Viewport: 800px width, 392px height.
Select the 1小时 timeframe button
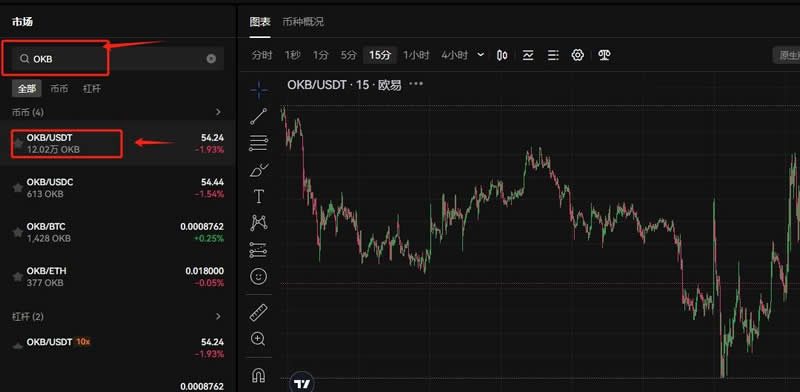(416, 55)
